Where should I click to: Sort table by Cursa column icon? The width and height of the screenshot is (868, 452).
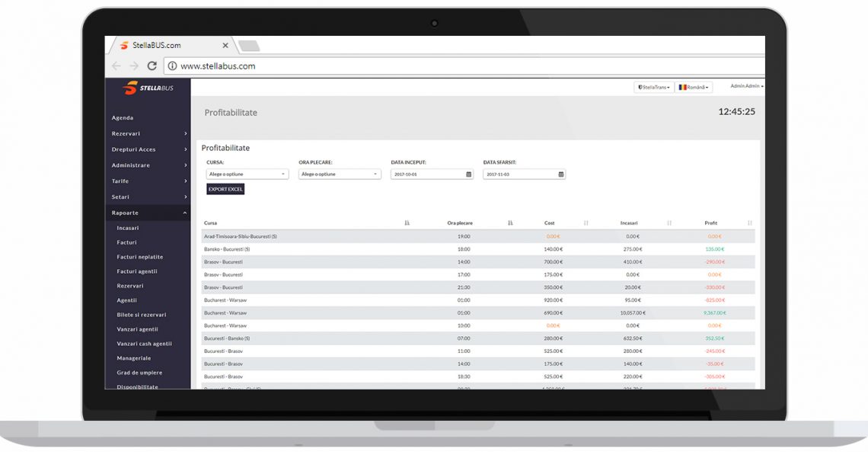coord(407,223)
